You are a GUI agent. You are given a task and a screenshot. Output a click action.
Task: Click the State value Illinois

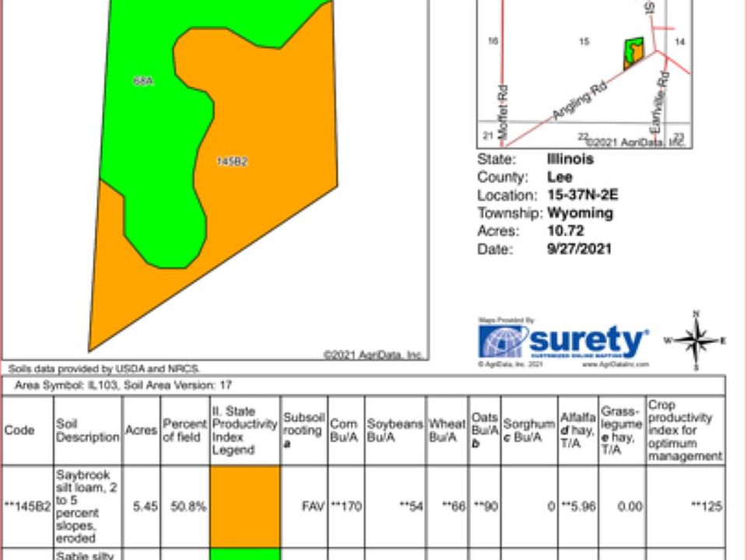point(570,159)
